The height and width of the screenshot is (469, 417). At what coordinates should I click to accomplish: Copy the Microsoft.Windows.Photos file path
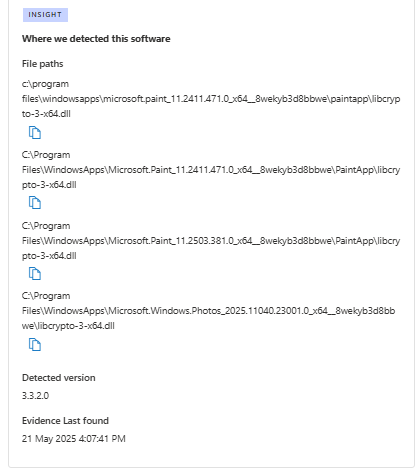[x=35, y=345]
